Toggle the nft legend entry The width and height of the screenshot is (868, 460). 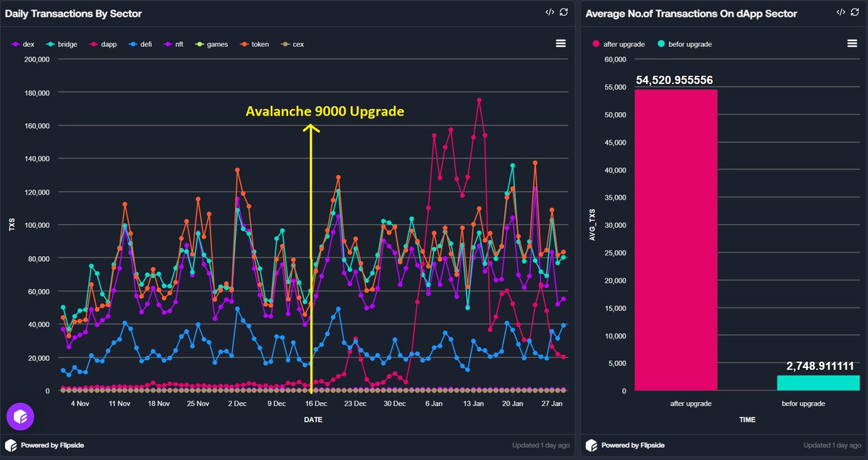click(174, 43)
